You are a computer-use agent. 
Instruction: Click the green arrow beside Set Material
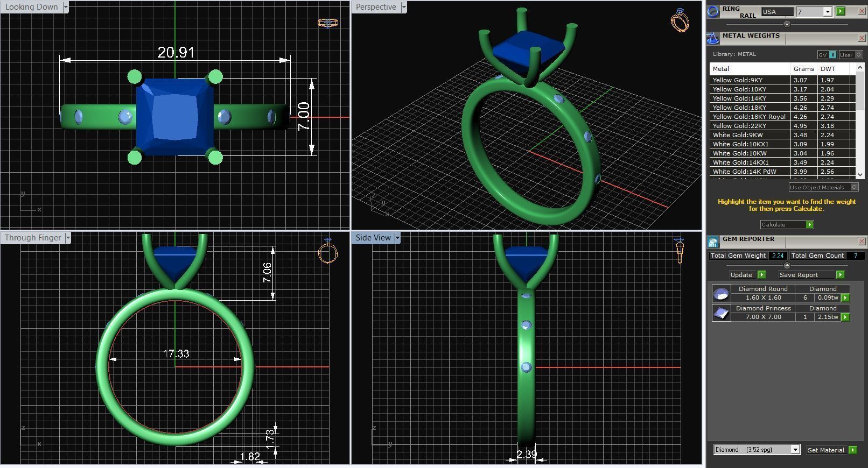[x=852, y=450]
